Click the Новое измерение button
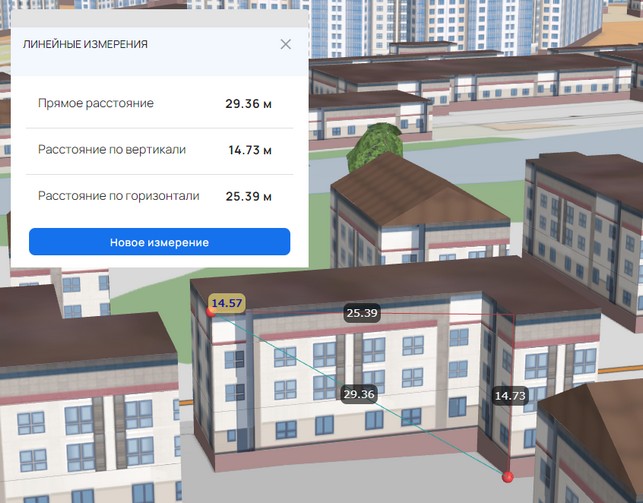The image size is (643, 503). coord(159,243)
